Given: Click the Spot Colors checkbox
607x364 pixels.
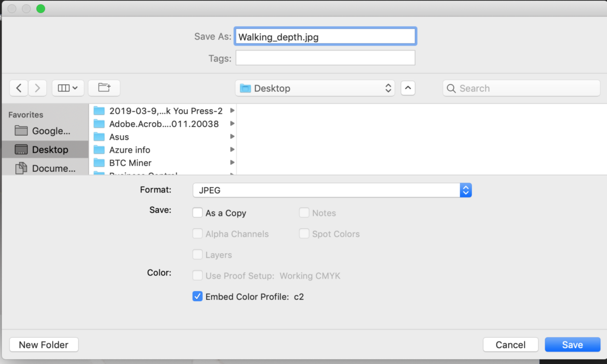Looking at the screenshot, I should [304, 234].
